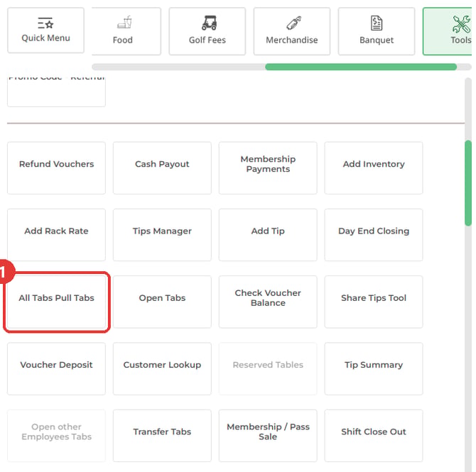View Tip Summary
The width and height of the screenshot is (476, 472).
coord(374,369)
